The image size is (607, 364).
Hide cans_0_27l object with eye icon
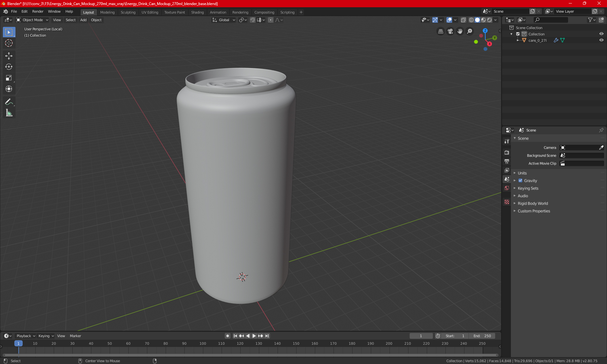point(601,40)
